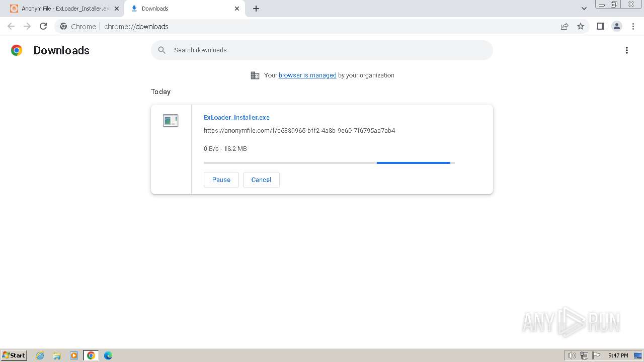Close the Downloads tab

tap(237, 9)
